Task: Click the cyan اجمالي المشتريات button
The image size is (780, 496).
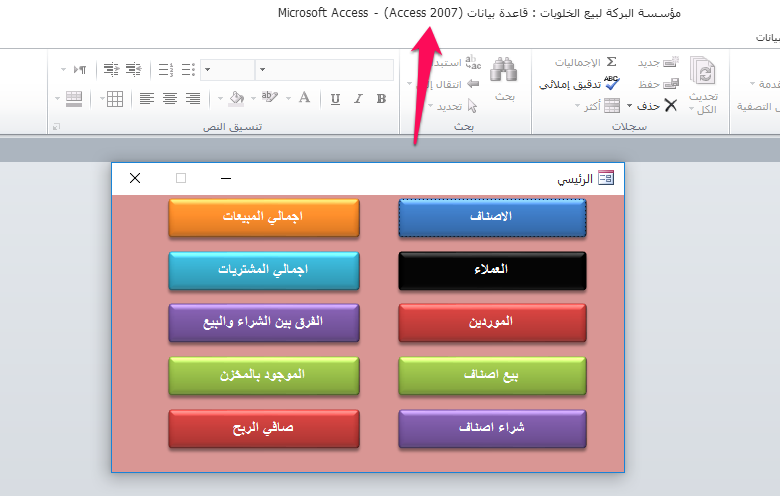Action: [264, 271]
